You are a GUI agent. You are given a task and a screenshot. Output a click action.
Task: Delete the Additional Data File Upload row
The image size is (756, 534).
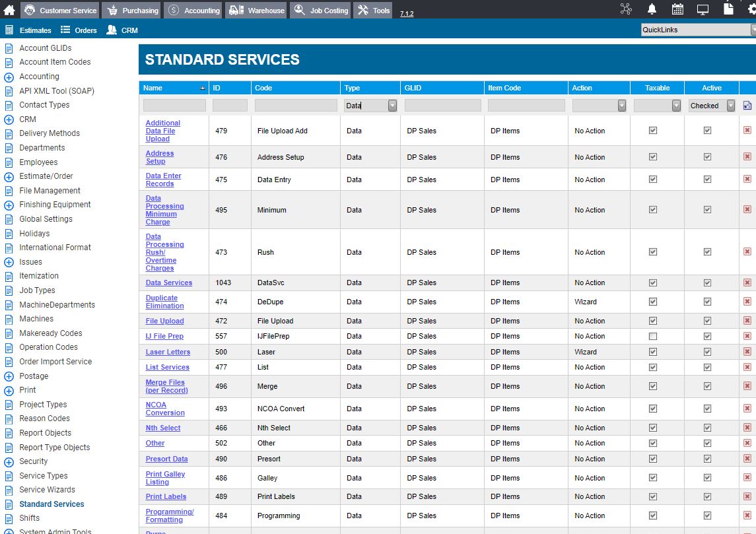747,130
